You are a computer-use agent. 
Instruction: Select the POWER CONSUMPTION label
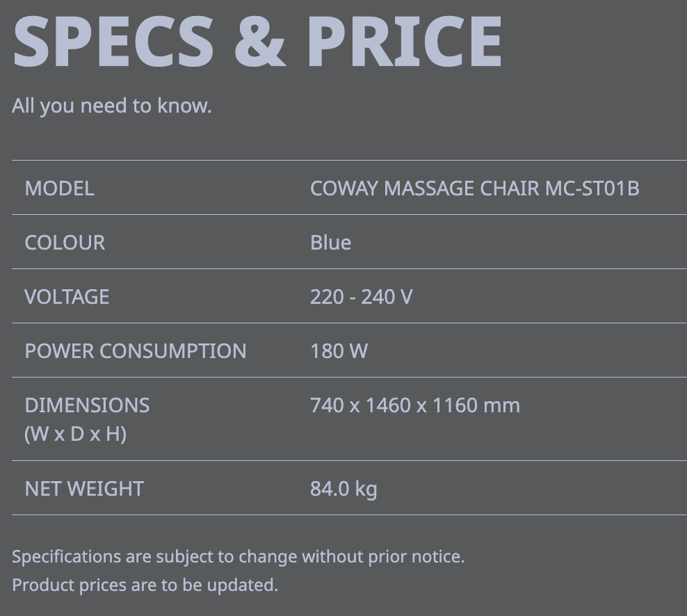[x=136, y=351]
